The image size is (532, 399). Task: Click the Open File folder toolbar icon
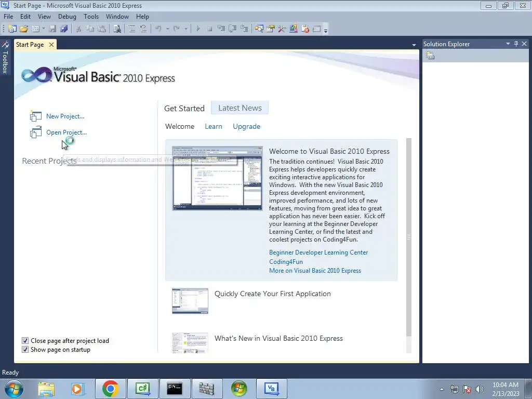click(24, 29)
